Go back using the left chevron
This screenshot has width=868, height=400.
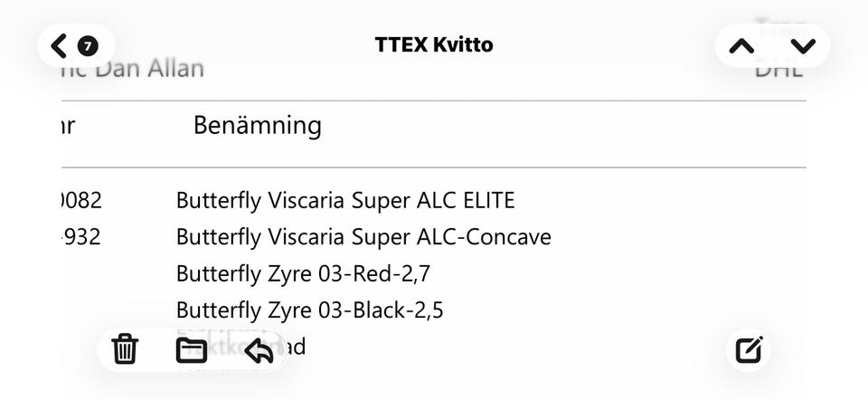point(60,45)
